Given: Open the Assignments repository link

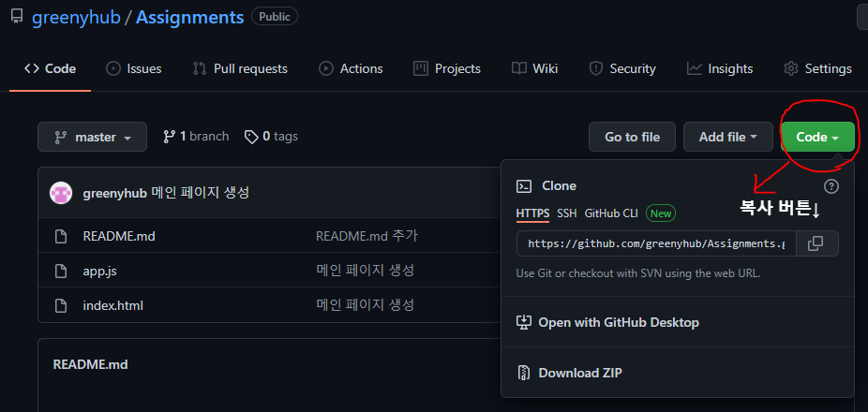Looking at the screenshot, I should [x=190, y=17].
